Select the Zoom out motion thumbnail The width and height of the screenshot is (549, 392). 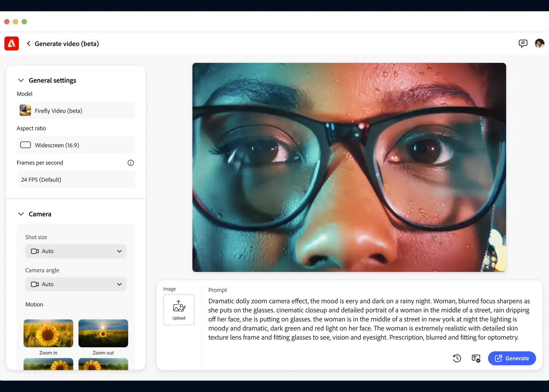[x=103, y=333]
